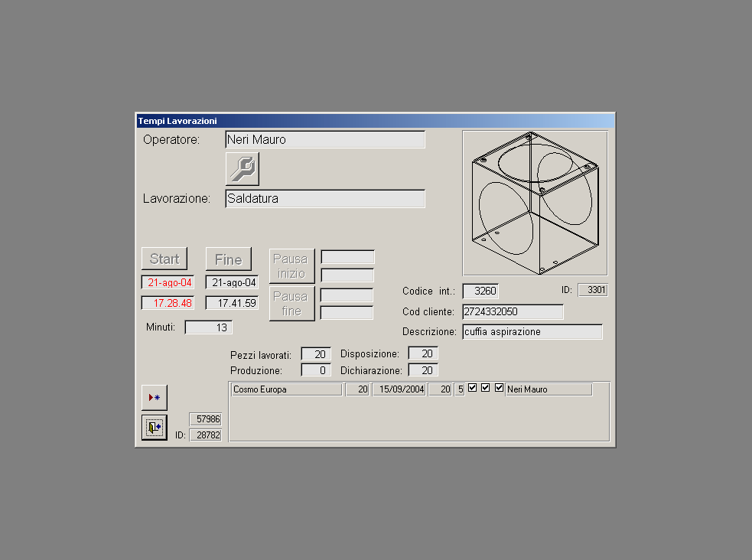The height and width of the screenshot is (560, 752).
Task: Click the Minuti field showing 13
Action: click(209, 327)
